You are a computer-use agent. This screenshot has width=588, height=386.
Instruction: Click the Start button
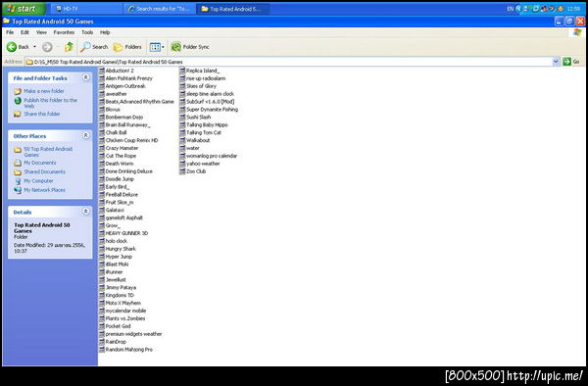coord(24,9)
